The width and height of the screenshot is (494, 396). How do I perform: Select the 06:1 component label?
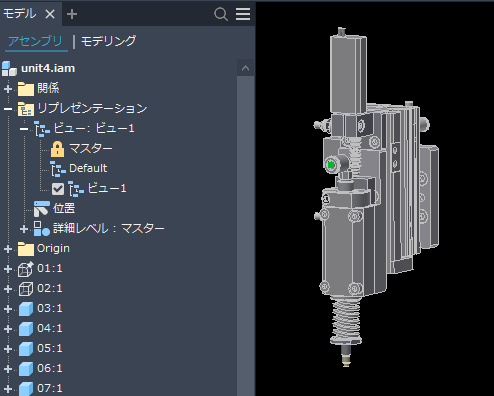50,368
